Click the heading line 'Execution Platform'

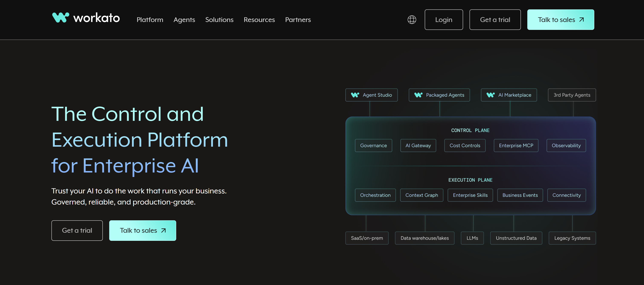coord(140,140)
